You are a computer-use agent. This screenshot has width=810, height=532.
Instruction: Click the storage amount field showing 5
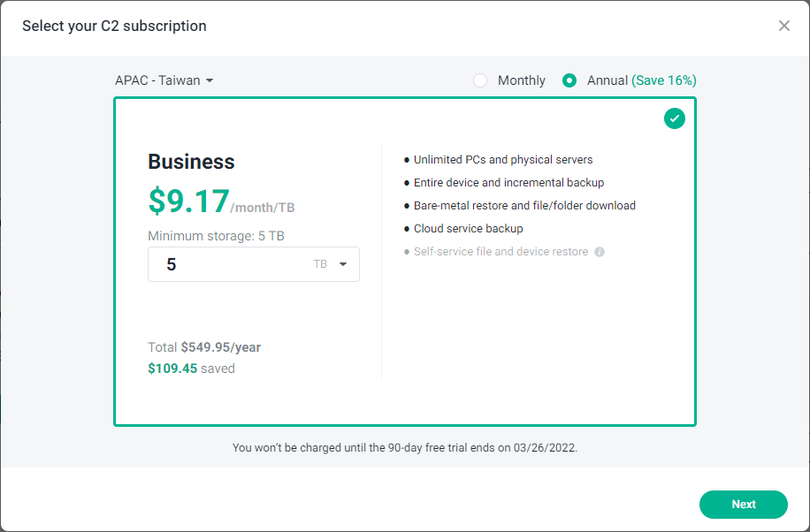tap(230, 264)
